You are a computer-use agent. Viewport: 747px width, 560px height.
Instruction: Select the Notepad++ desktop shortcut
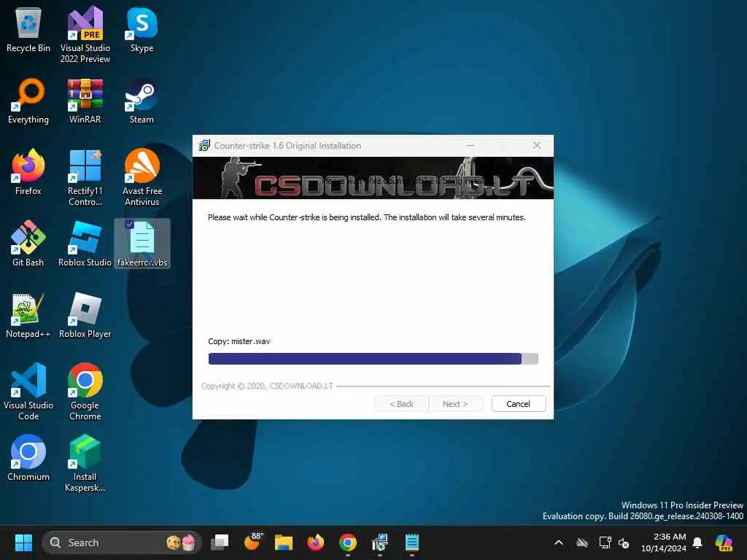coord(28,315)
